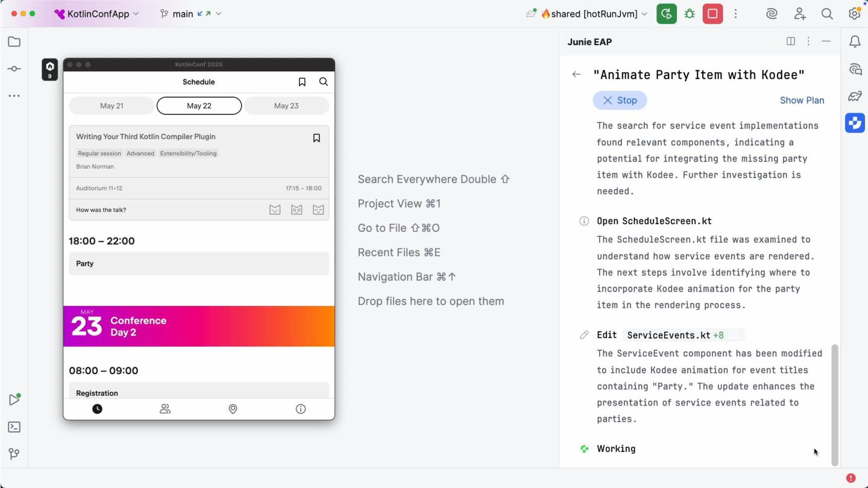Image resolution: width=868 pixels, height=488 pixels.
Task: Open the Commit tool window
Action: 14,69
